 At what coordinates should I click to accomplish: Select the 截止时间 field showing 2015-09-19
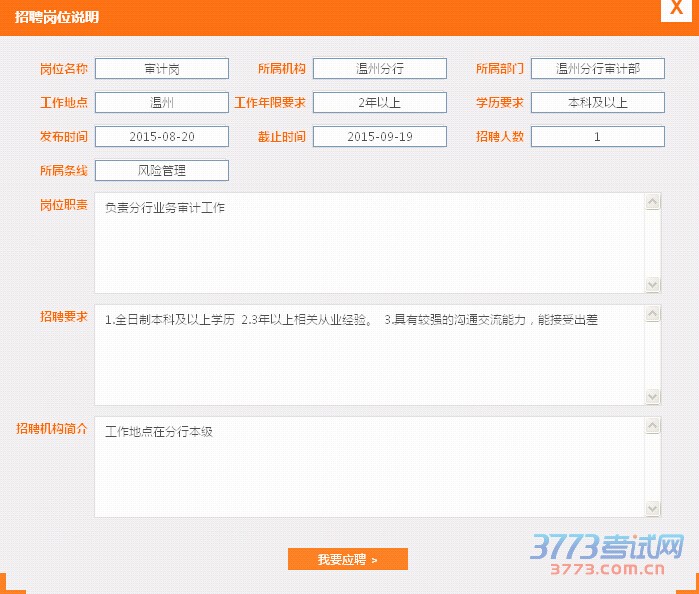pyautogui.click(x=380, y=137)
